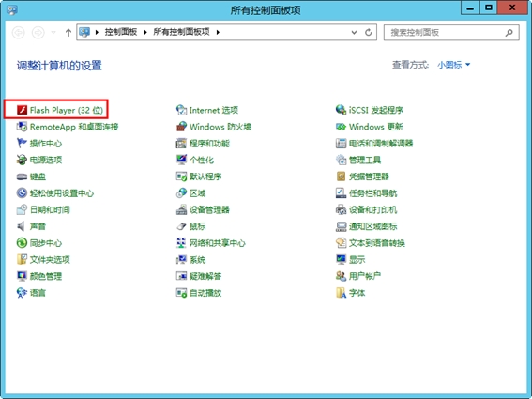Open 字体 link
The width and height of the screenshot is (532, 399).
[357, 293]
